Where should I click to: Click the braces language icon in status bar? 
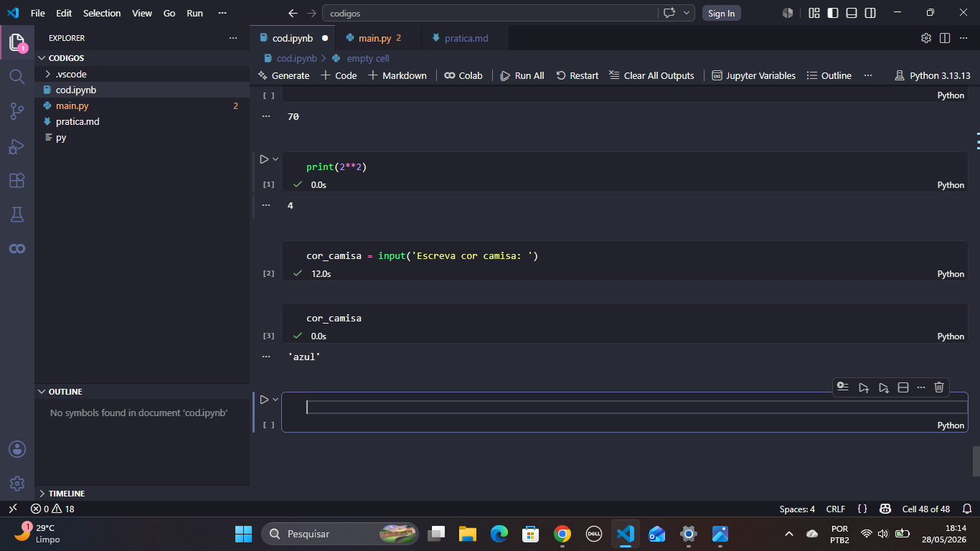click(862, 509)
